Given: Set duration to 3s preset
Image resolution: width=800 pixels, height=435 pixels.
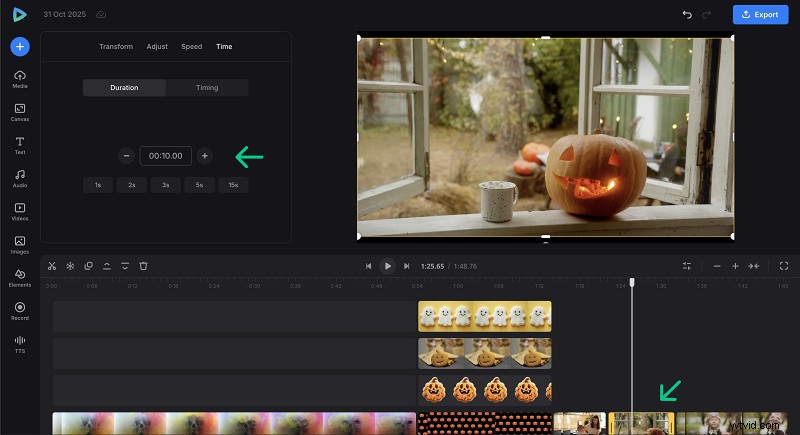Looking at the screenshot, I should tap(165, 185).
